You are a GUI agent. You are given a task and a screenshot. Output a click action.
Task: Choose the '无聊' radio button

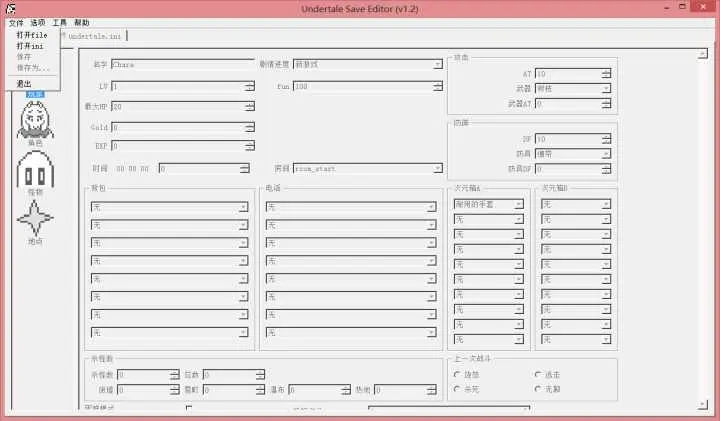pyautogui.click(x=538, y=389)
